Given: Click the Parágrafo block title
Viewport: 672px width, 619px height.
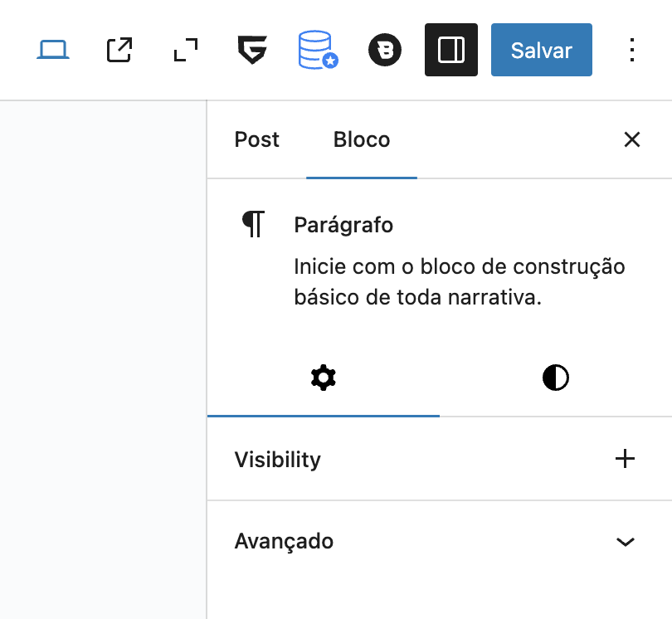Looking at the screenshot, I should click(343, 225).
